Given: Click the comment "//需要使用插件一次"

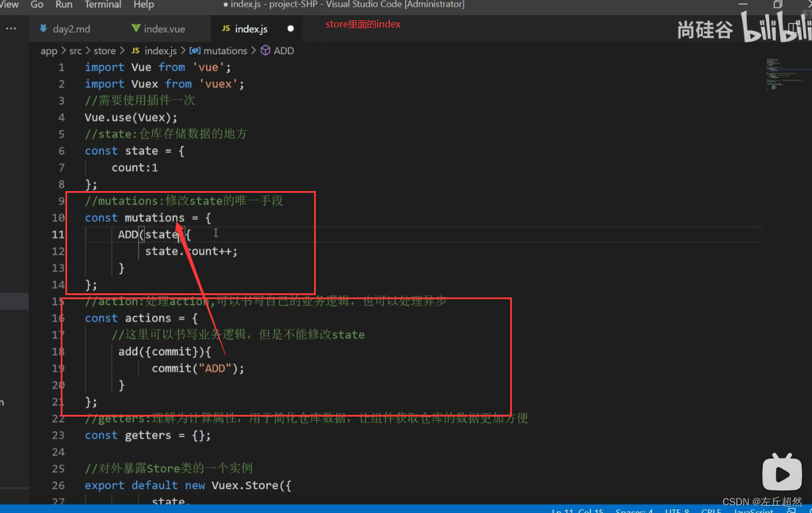Looking at the screenshot, I should click(x=140, y=100).
